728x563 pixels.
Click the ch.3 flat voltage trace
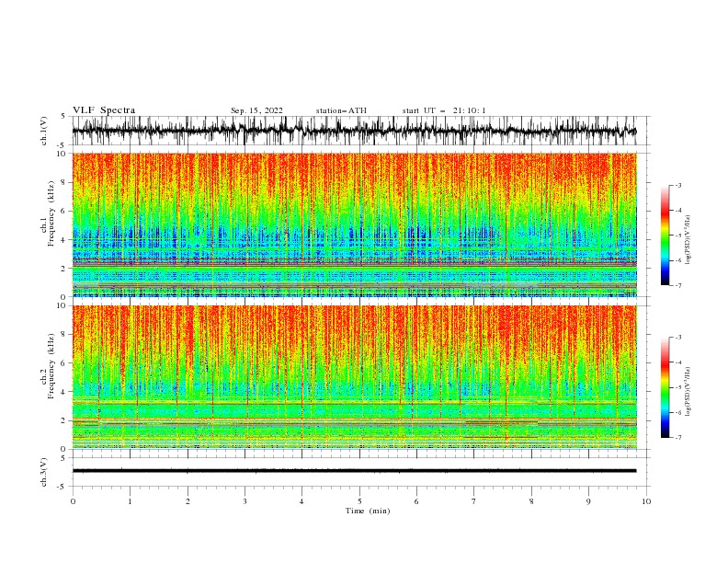pyautogui.click(x=354, y=471)
